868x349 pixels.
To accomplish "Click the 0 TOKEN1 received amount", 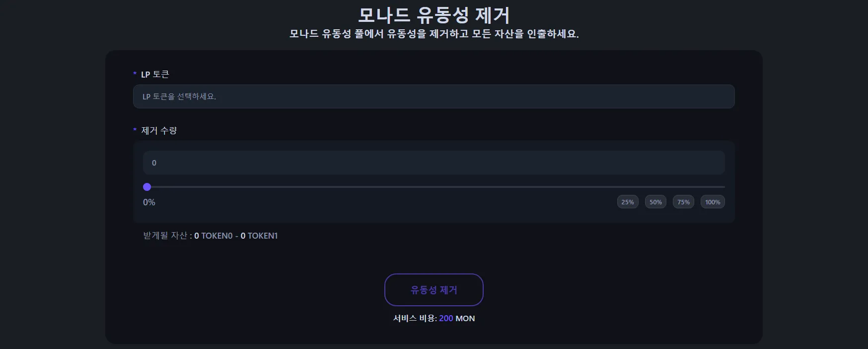I will (259, 236).
